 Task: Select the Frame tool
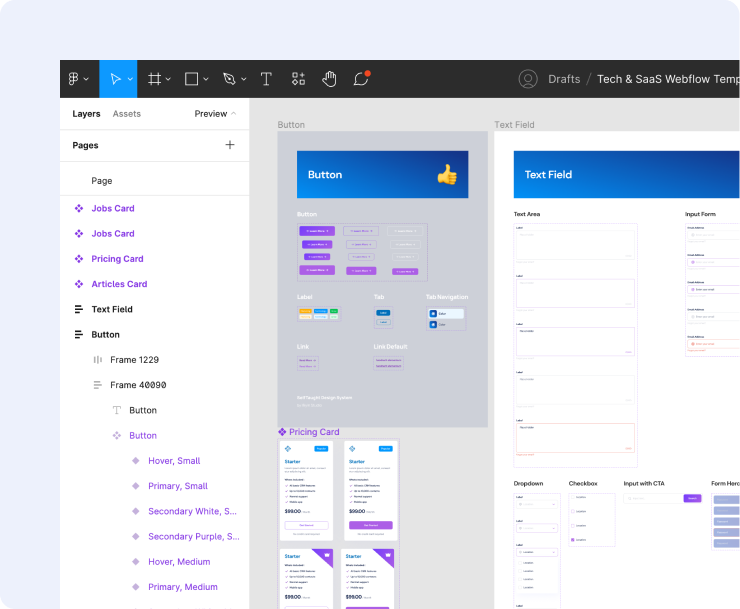point(155,79)
